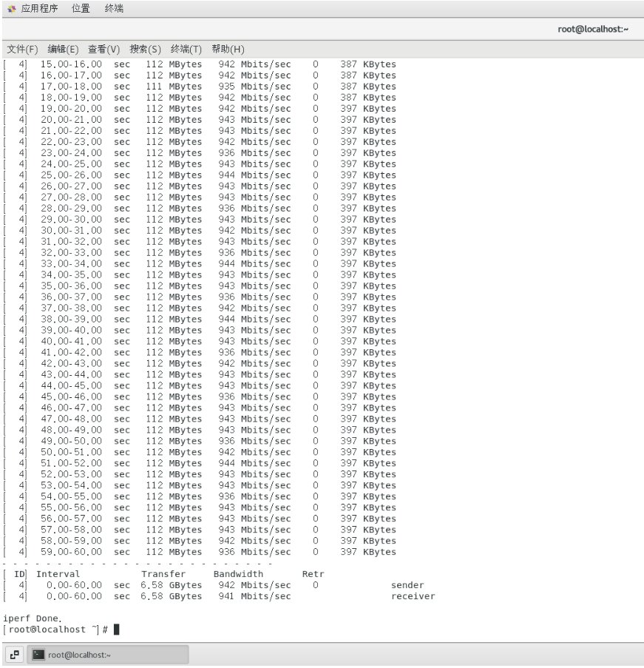Open the 应用程序 menu in top panel

(x=40, y=9)
